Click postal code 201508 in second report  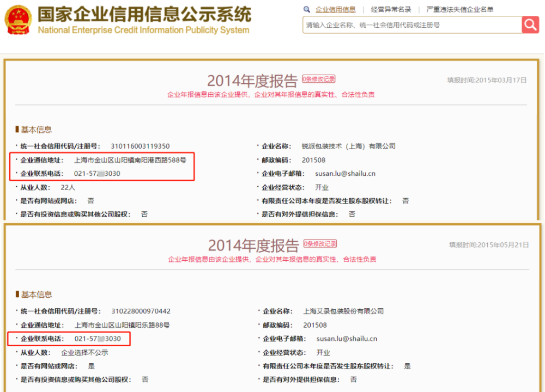pos(315,325)
